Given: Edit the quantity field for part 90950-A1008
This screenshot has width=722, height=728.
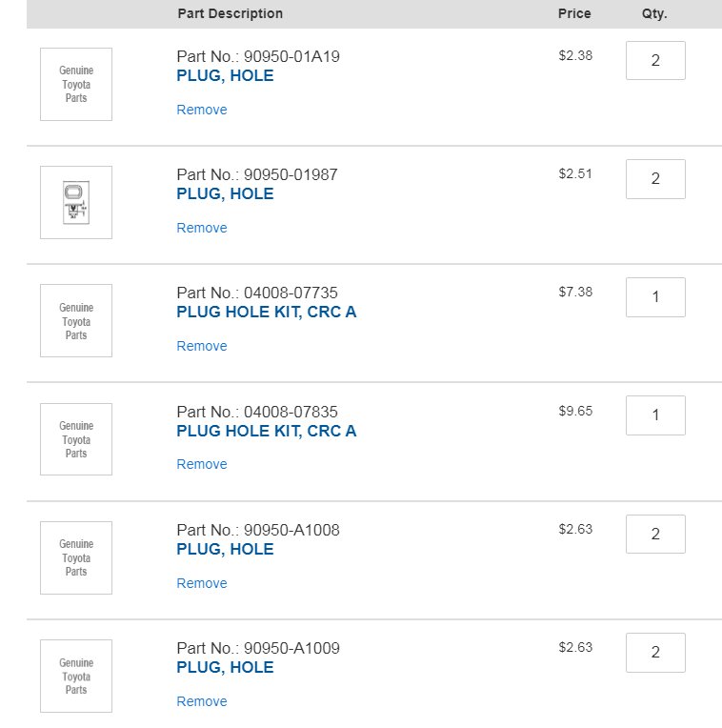Looking at the screenshot, I should (655, 534).
